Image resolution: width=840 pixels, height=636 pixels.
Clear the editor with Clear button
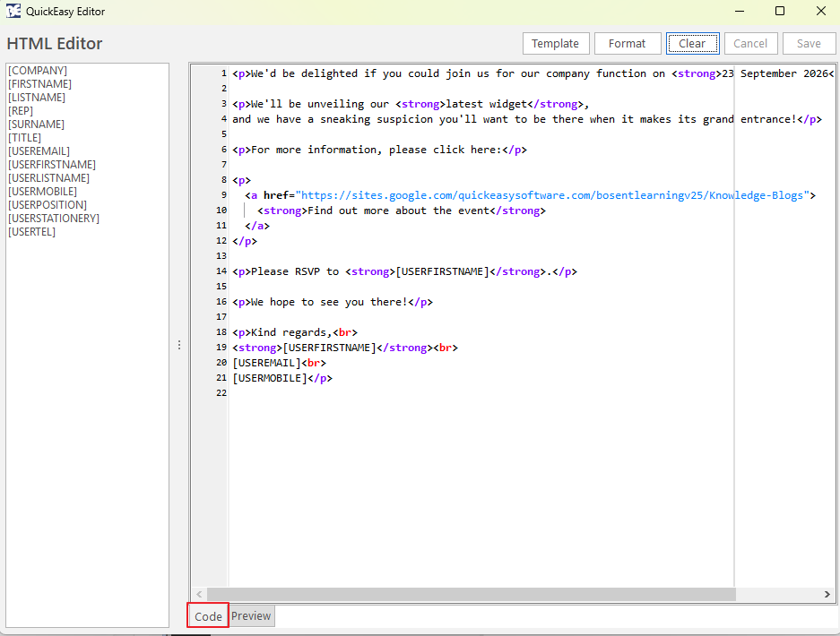point(692,43)
